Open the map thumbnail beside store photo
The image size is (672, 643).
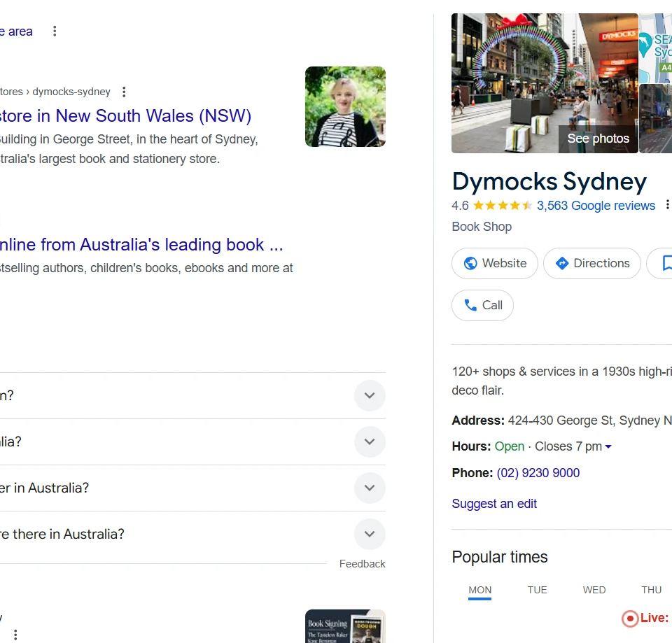pyautogui.click(x=655, y=48)
